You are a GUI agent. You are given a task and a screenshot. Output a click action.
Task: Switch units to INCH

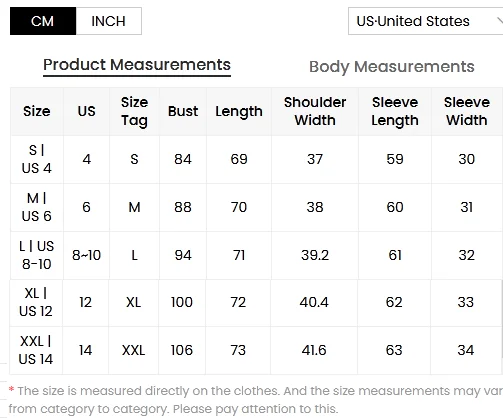click(x=109, y=21)
